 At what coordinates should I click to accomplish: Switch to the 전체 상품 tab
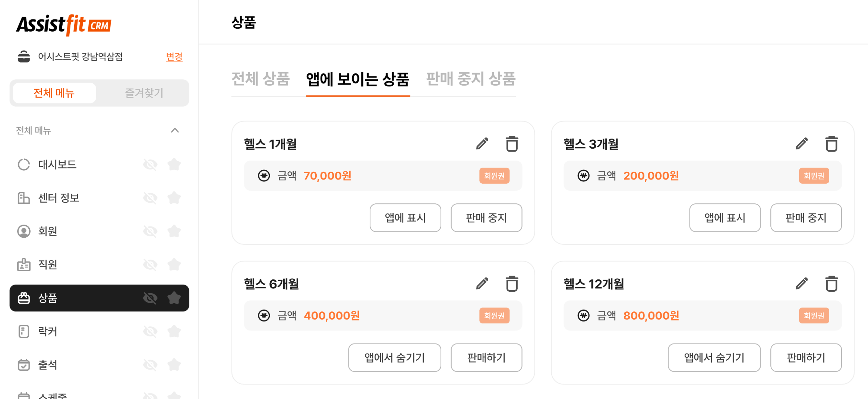261,79
